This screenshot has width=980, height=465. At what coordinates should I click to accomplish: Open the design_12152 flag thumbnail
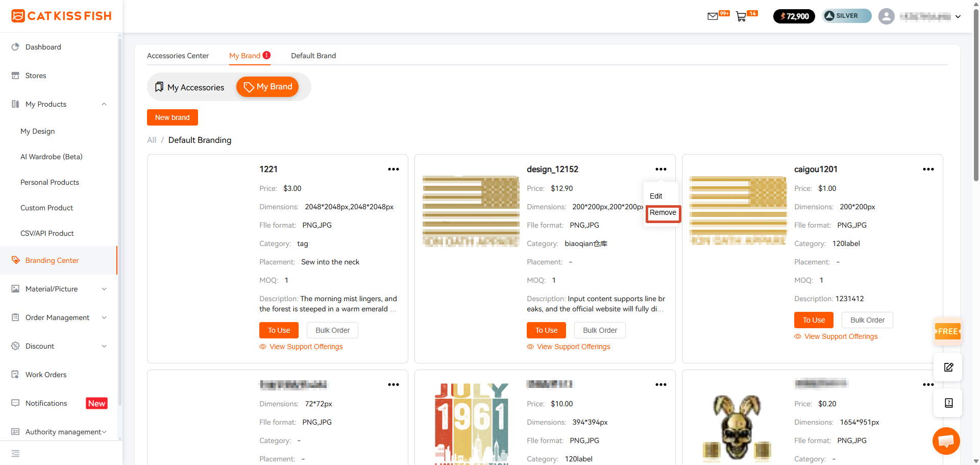pyautogui.click(x=471, y=211)
